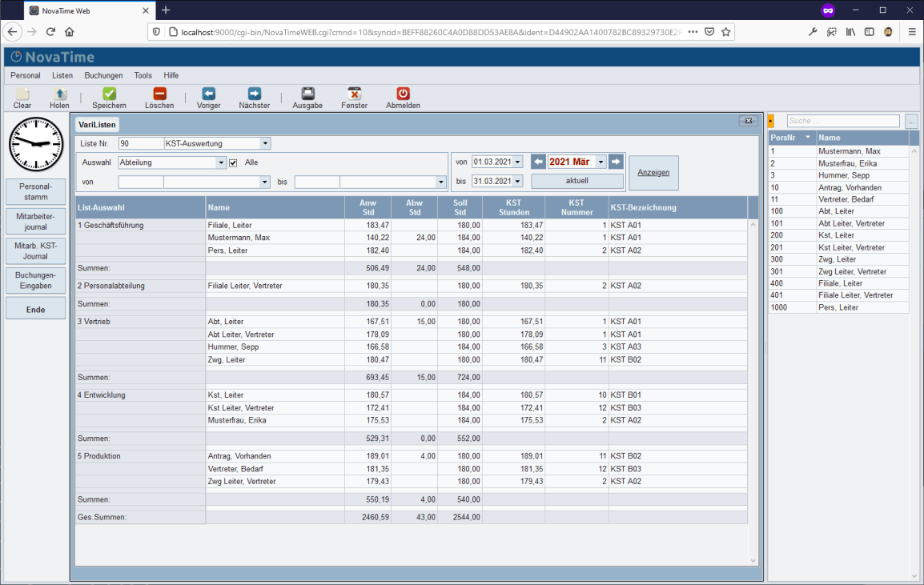Select Pers, Leiter row numbered 1000
Image resolution: width=924 pixels, height=585 pixels.
(838, 307)
